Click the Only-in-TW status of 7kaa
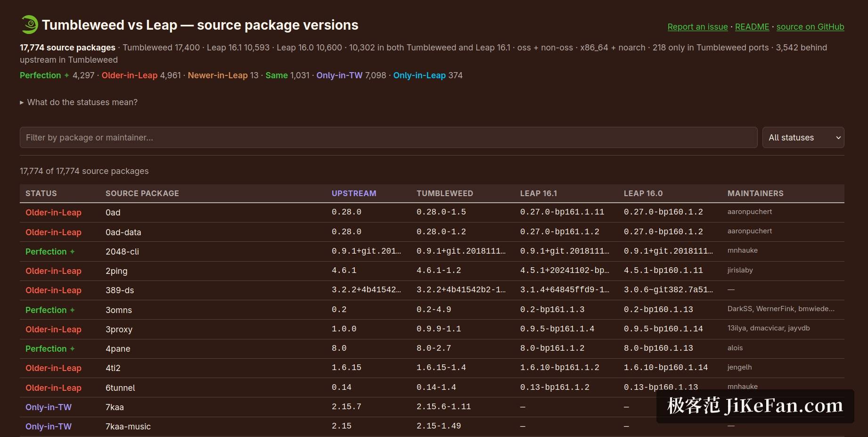 coord(49,407)
